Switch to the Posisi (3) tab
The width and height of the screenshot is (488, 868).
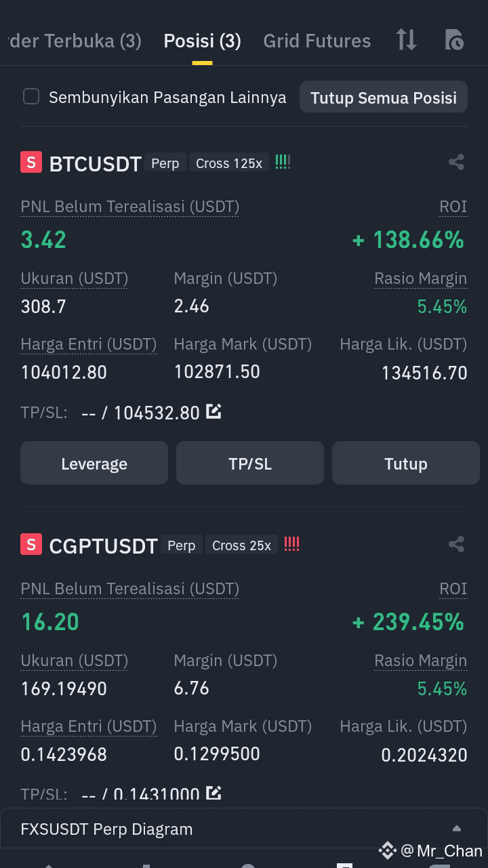pos(202,41)
